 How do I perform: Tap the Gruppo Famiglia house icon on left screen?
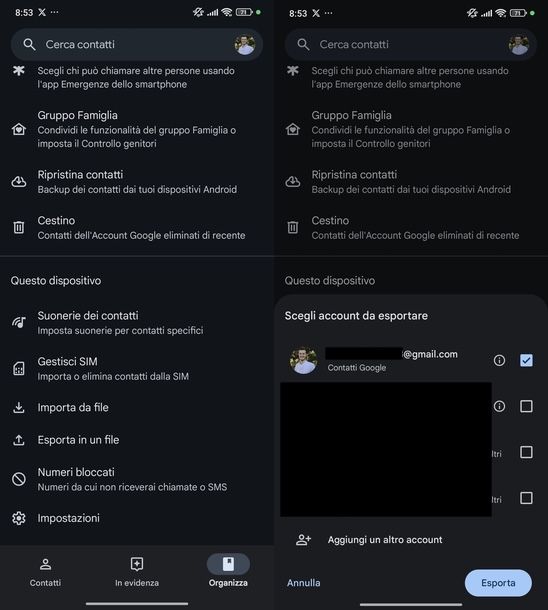(19, 129)
